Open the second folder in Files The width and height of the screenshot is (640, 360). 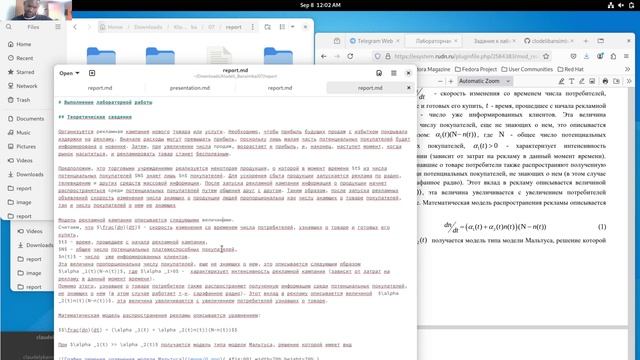click(x=160, y=56)
